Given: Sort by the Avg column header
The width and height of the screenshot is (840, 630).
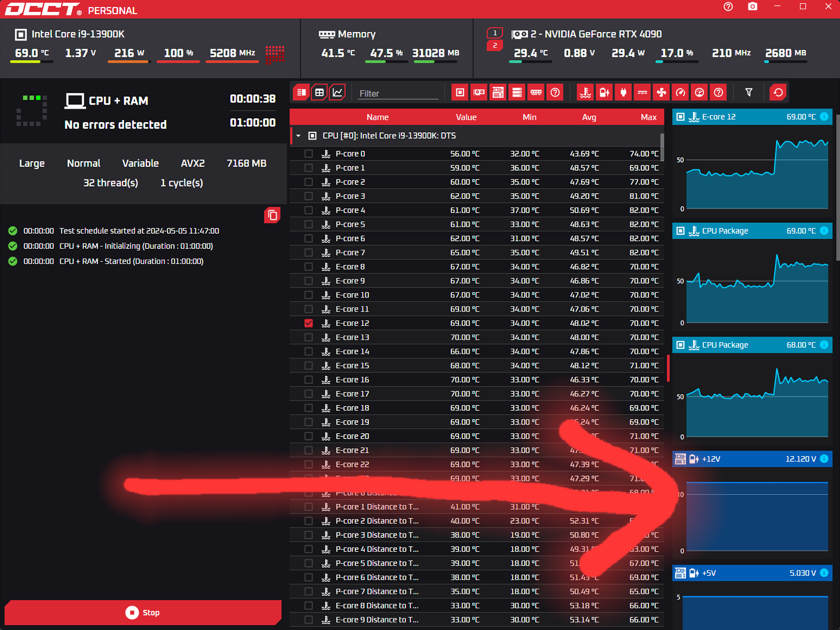Looking at the screenshot, I should [x=589, y=117].
